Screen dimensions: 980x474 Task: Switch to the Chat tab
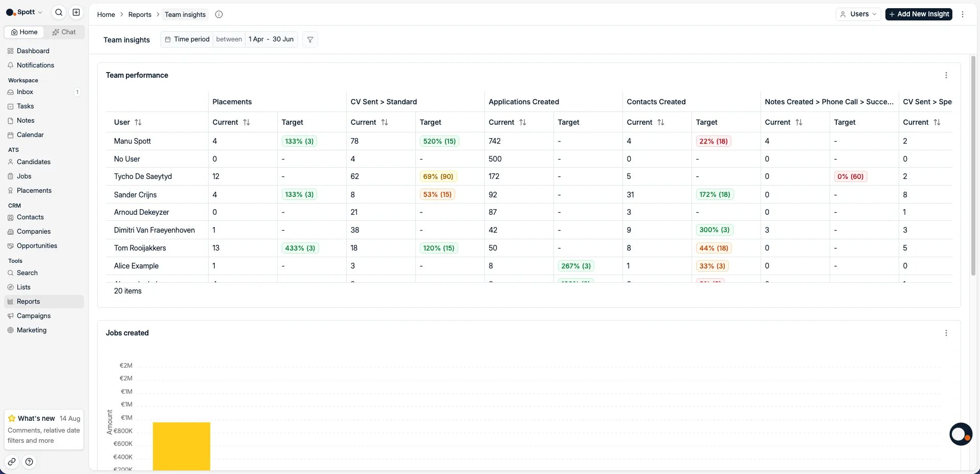(x=64, y=32)
